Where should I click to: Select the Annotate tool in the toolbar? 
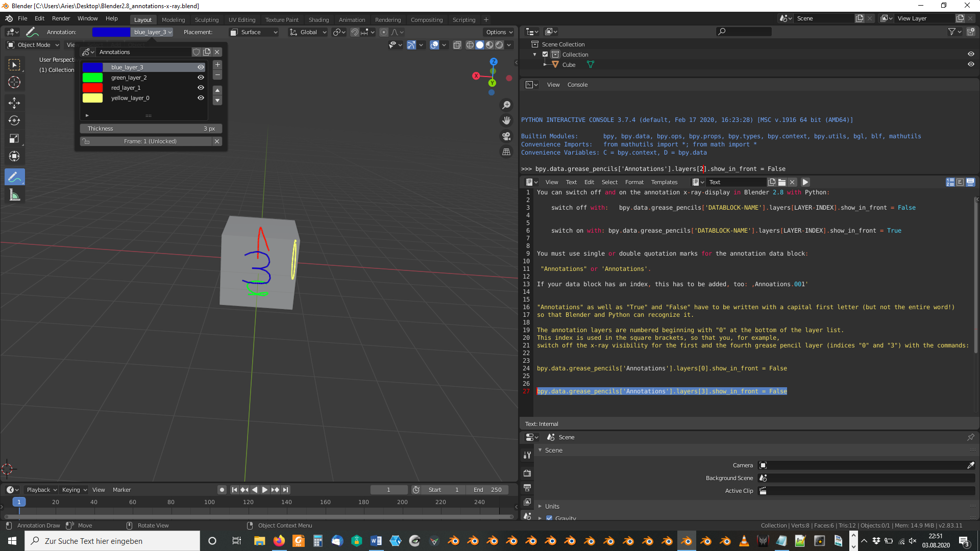tap(14, 177)
